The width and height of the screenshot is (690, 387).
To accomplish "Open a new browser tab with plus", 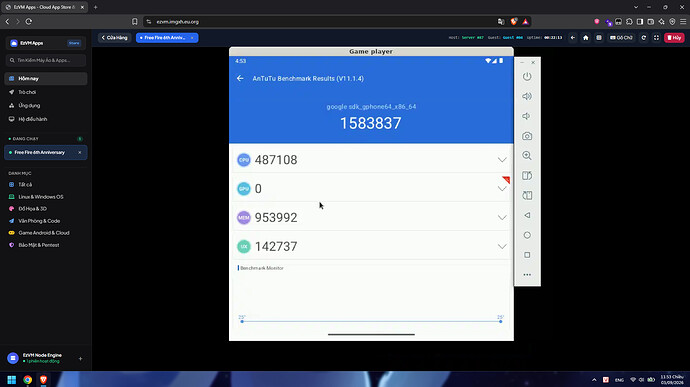I will [95, 7].
